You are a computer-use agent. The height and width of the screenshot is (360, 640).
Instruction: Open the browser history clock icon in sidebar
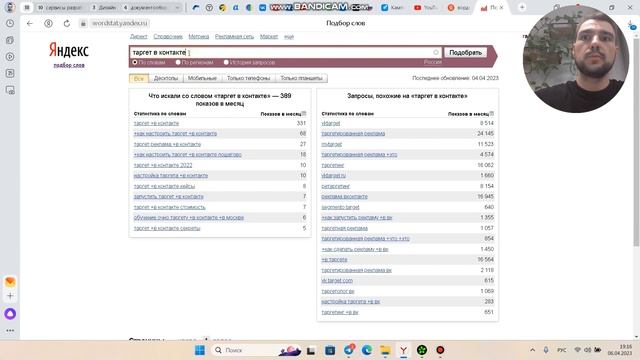[10, 23]
